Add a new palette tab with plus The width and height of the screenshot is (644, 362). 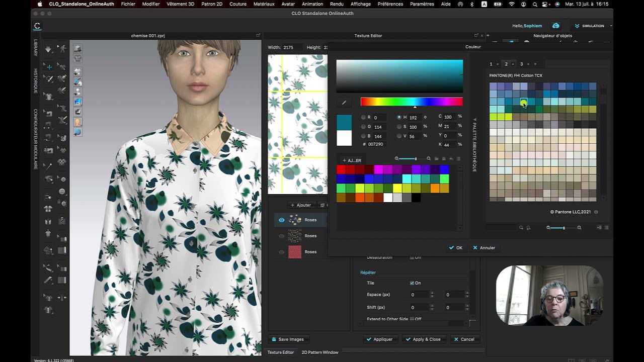(x=535, y=64)
